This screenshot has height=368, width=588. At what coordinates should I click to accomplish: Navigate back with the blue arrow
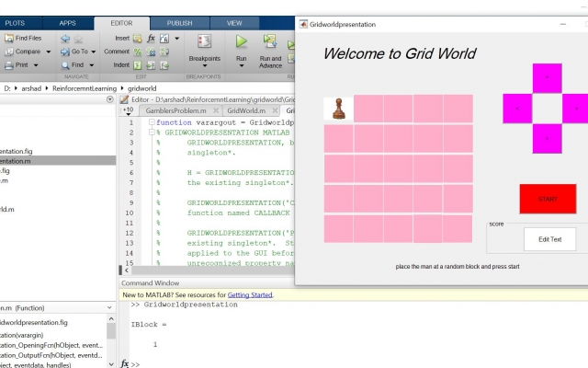pyautogui.click(x=65, y=38)
